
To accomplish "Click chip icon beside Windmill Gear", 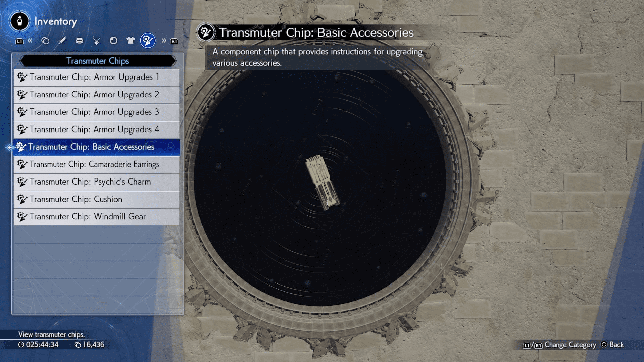I will (x=22, y=217).
